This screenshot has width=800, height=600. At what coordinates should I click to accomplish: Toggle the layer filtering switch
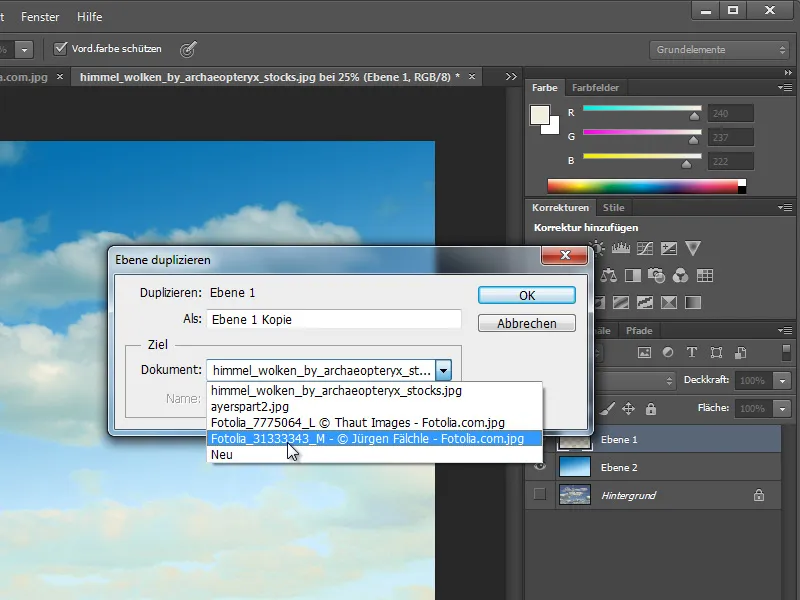tap(786, 352)
